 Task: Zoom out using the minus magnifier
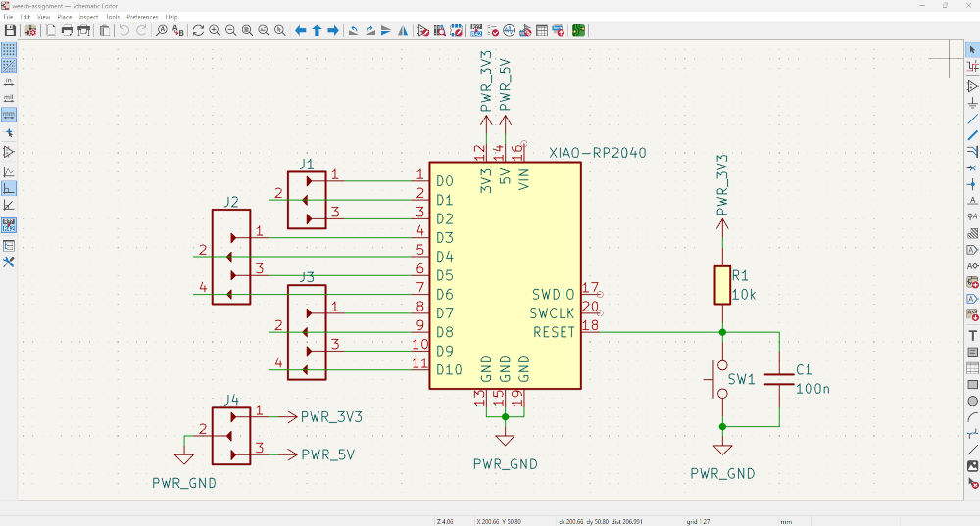pos(230,30)
